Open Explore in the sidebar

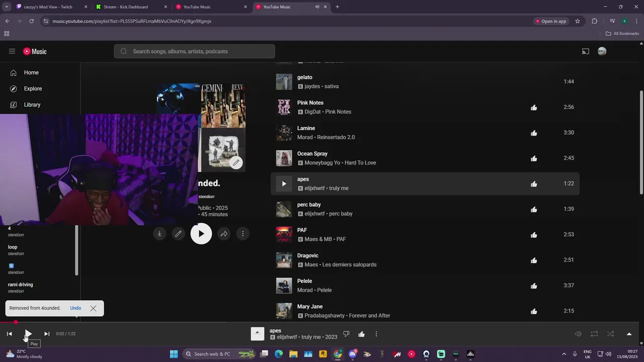[x=33, y=88]
